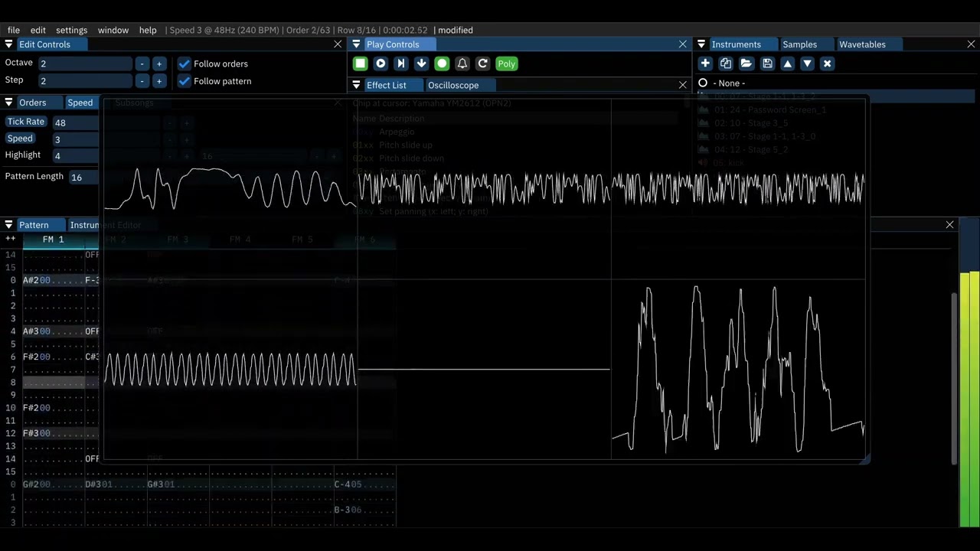Move the instrument down in the list
980x551 pixels.
[x=807, y=64]
